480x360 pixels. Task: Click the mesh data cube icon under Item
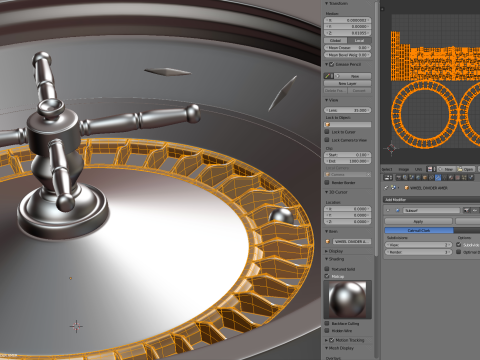coord(327,241)
